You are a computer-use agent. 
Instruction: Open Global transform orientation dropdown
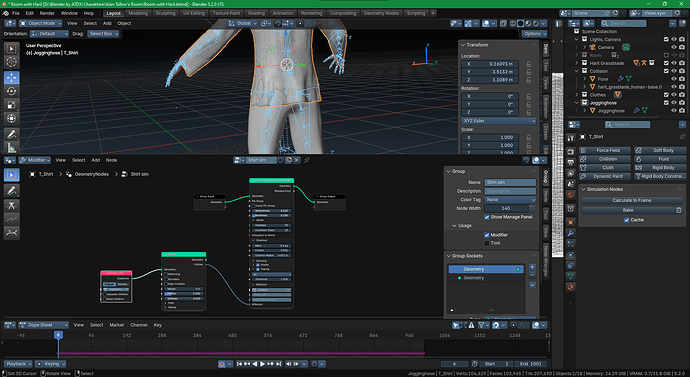click(x=242, y=23)
